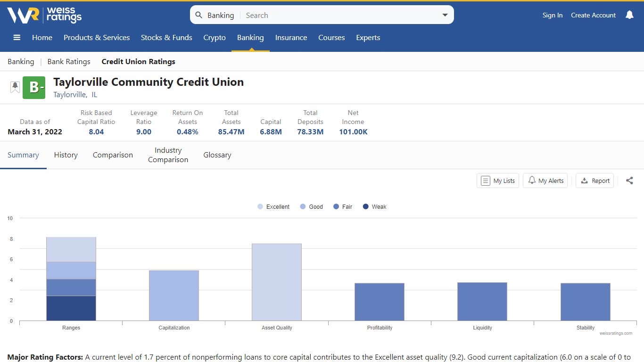Click the Liquidity chart bar
Screen dimensions: 644x362
pyautogui.click(x=482, y=302)
